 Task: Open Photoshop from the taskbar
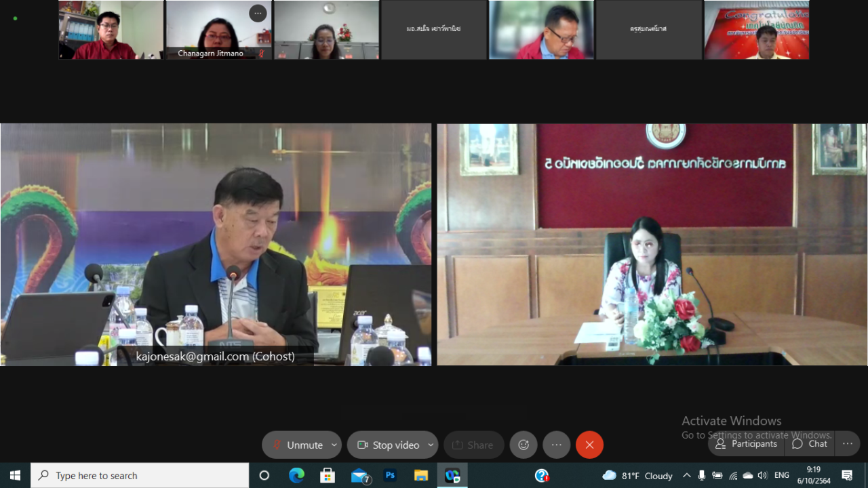390,476
